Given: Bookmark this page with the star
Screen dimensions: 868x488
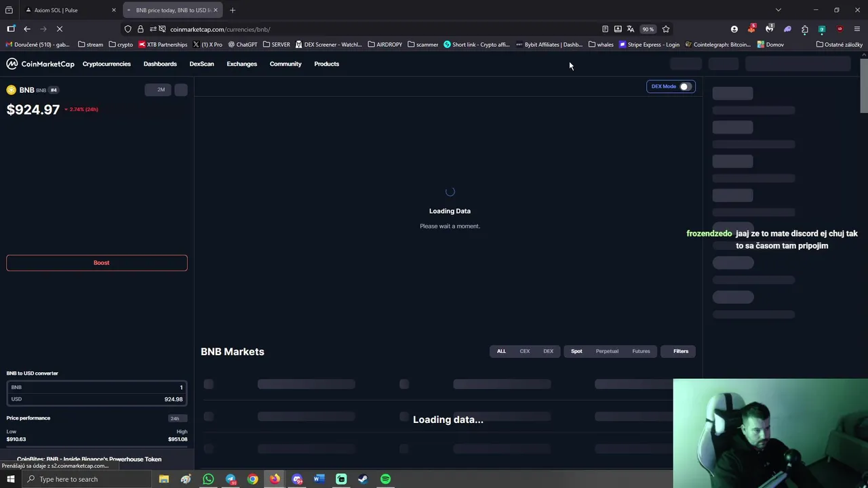Looking at the screenshot, I should pos(666,29).
